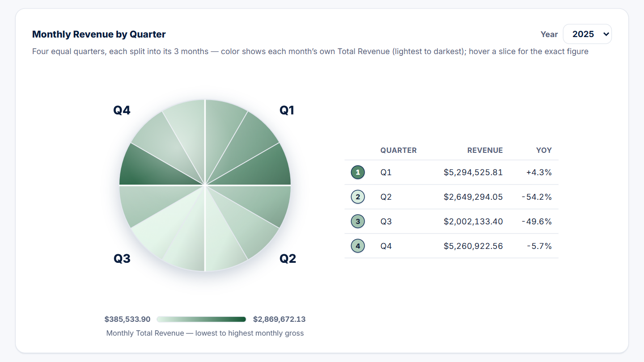
Task: Click the +4.3% YoY value
Action: (x=539, y=172)
